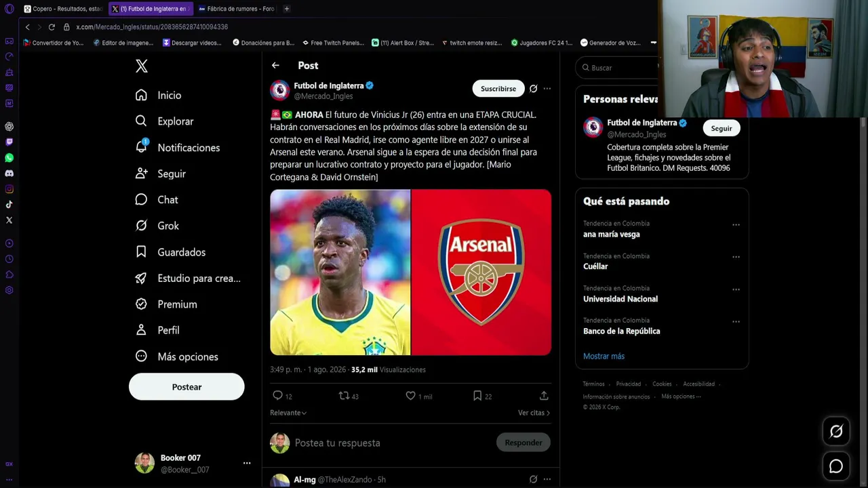
Task: Expand the Relevante replies sort dropdown
Action: point(288,413)
